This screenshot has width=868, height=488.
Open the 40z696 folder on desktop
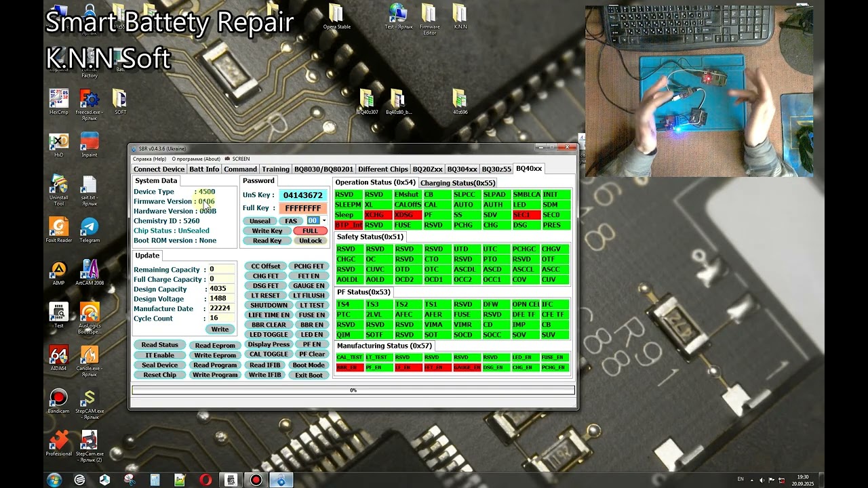coord(460,102)
